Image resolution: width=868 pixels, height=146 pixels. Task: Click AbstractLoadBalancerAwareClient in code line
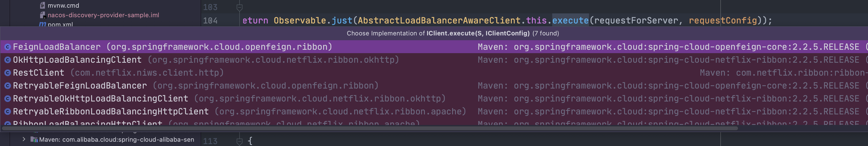[x=439, y=21]
